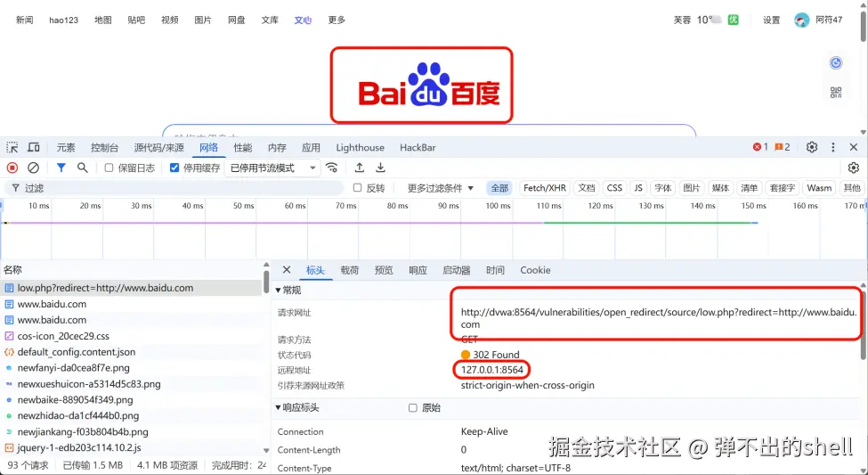Screen dimensions: 868x475
Task: Open the 文心 link
Action: [303, 20]
